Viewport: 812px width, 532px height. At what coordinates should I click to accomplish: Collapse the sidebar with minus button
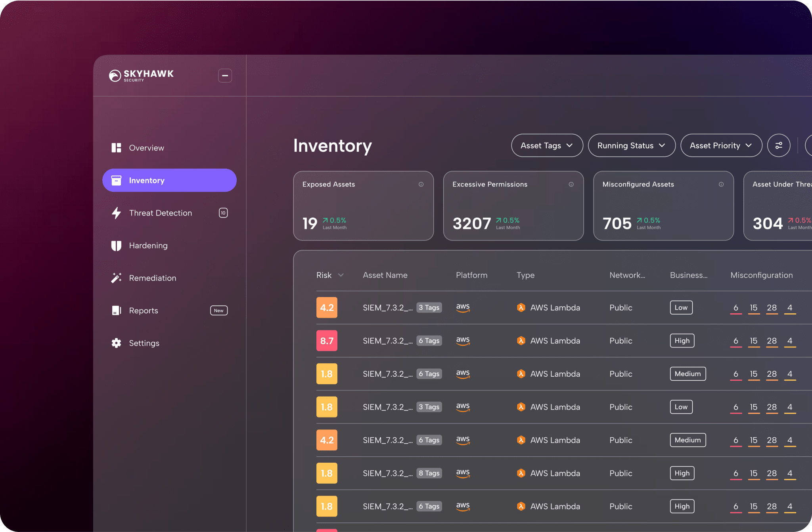[225, 75]
